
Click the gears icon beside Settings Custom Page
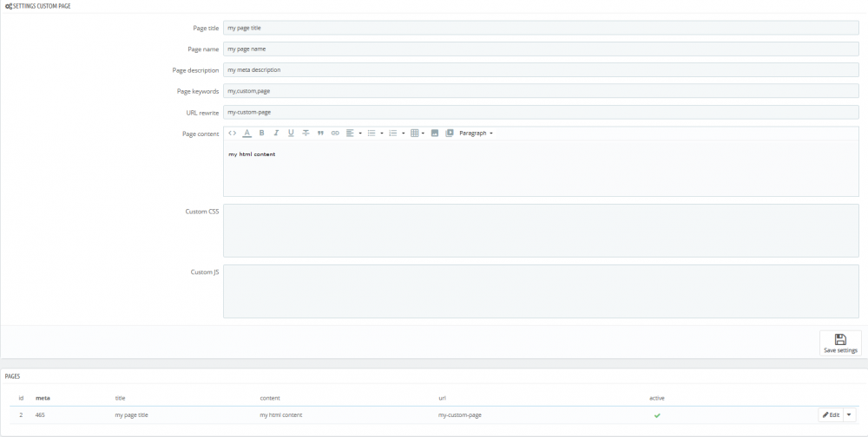point(9,6)
